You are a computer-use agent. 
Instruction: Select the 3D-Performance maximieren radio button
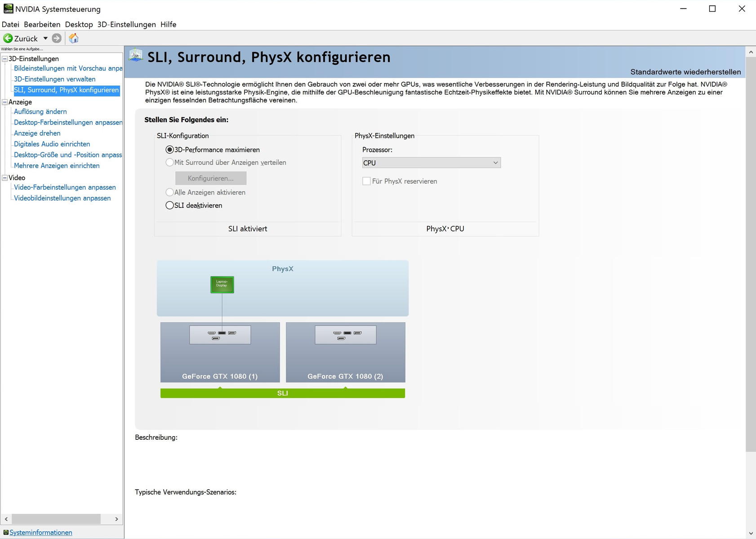(x=169, y=150)
